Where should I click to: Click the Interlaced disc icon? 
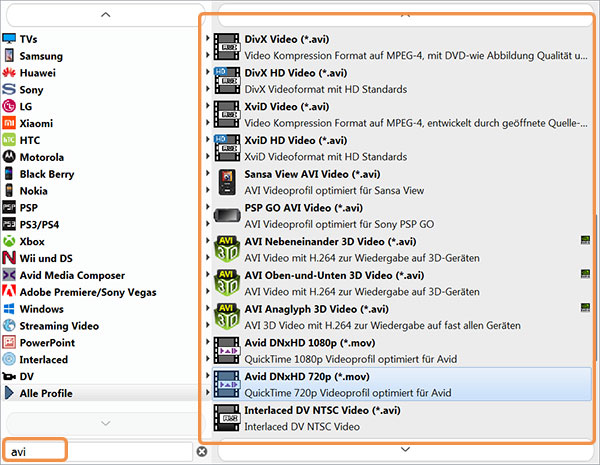(9, 359)
